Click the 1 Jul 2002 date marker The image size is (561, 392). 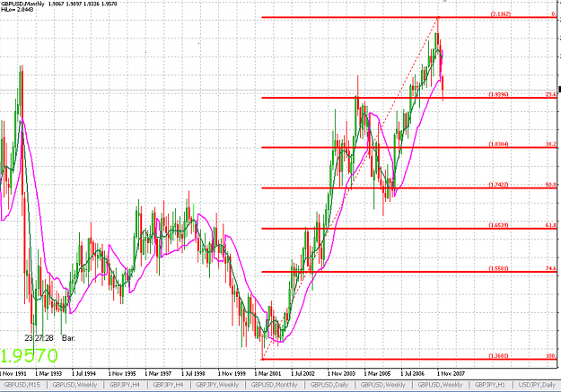(x=303, y=373)
